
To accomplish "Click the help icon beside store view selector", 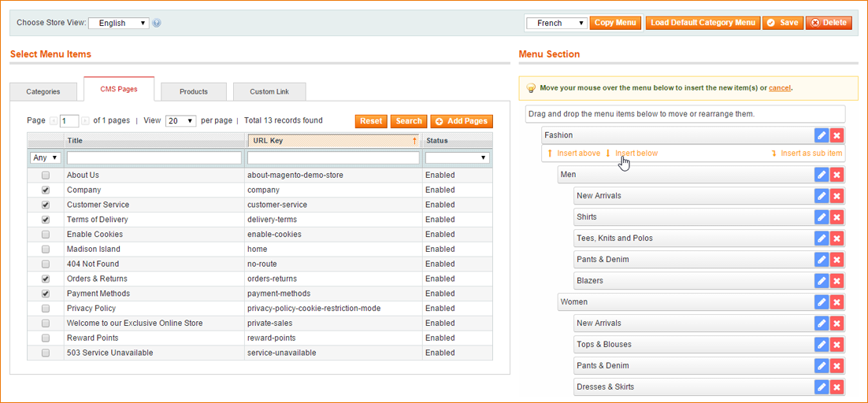I will pos(157,23).
